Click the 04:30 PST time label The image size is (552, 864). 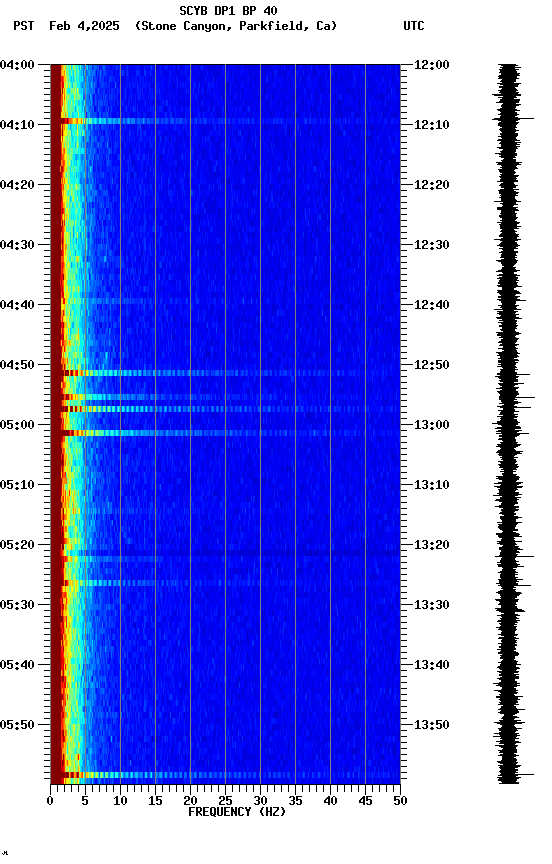(x=17, y=245)
